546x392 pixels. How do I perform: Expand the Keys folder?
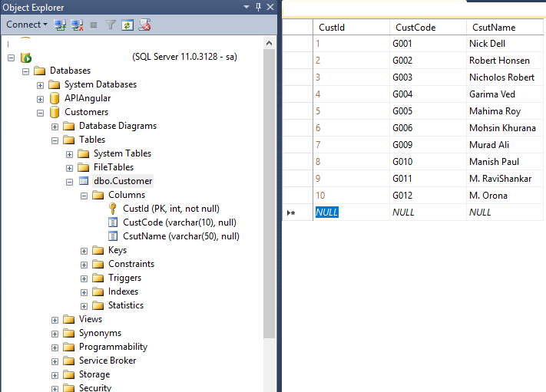[x=84, y=251]
